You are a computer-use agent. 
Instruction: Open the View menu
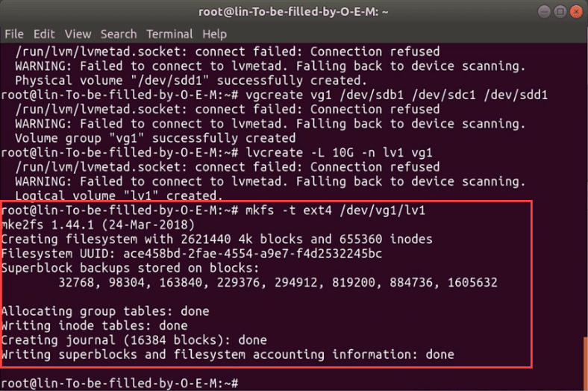(78, 34)
